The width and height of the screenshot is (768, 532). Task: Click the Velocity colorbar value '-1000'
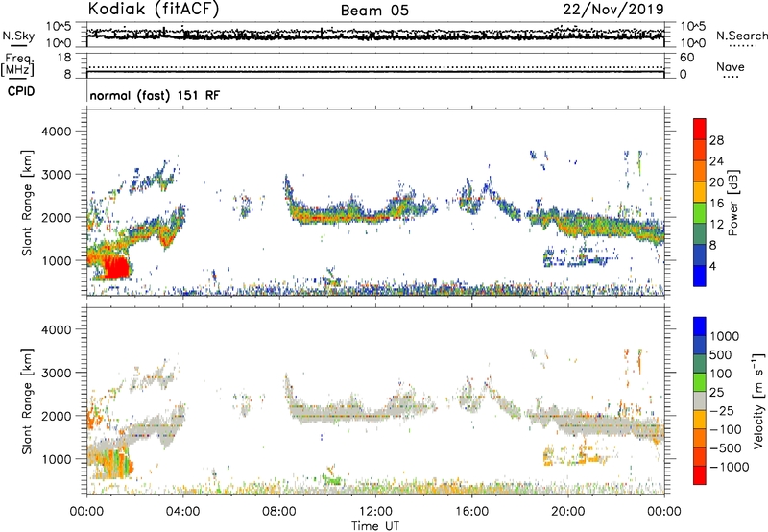(729, 467)
